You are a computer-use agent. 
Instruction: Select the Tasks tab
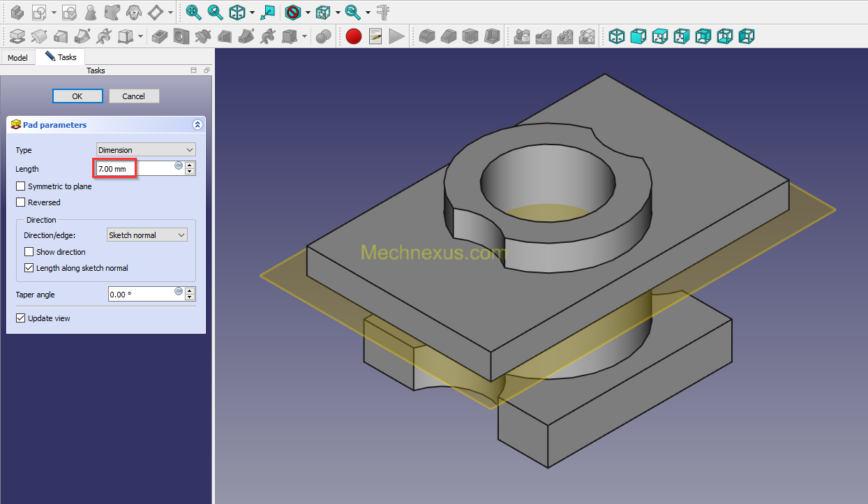(x=61, y=57)
